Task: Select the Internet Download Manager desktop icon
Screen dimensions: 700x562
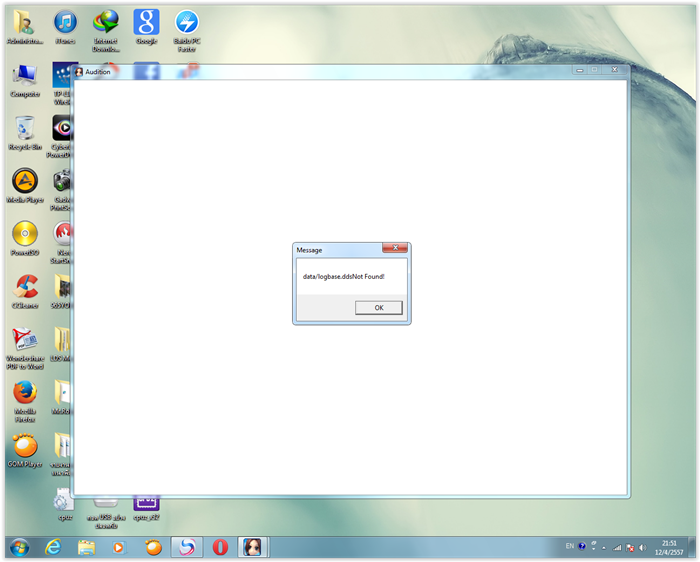Action: point(106,31)
